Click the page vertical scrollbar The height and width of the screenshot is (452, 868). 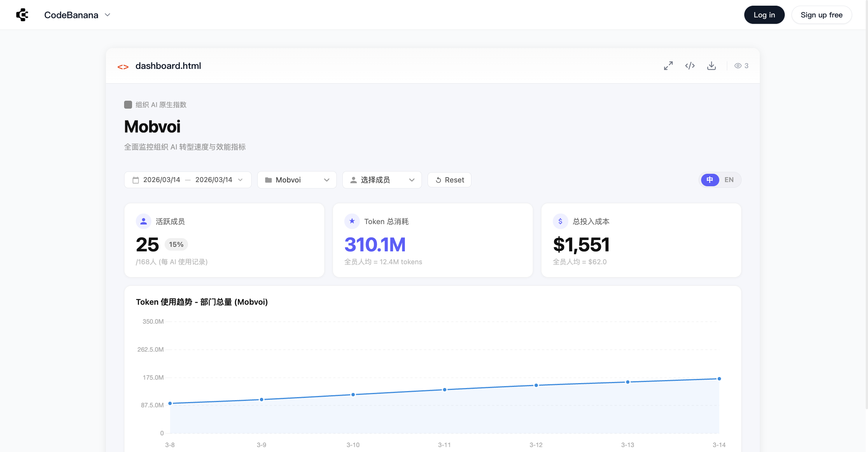click(866, 204)
